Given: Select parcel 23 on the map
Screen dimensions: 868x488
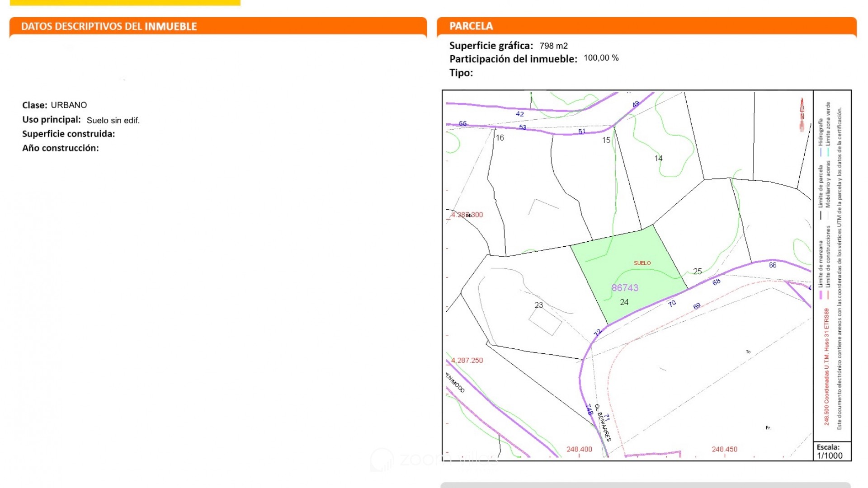Looking at the screenshot, I should [x=538, y=305].
